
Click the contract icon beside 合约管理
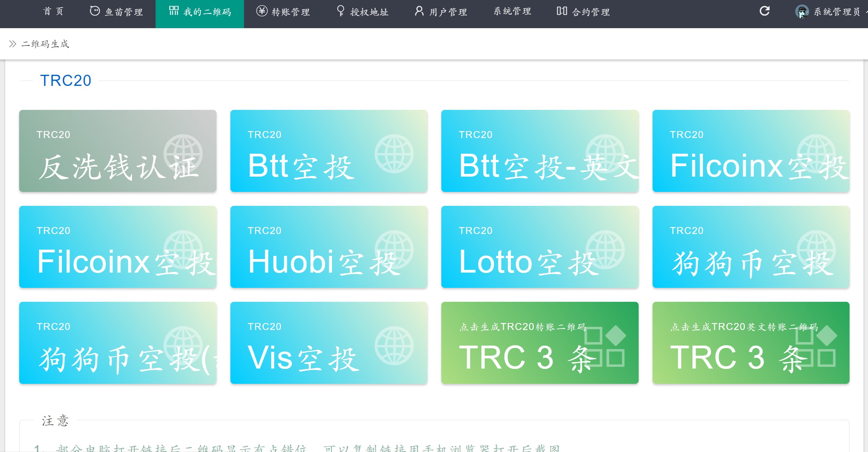pos(562,11)
